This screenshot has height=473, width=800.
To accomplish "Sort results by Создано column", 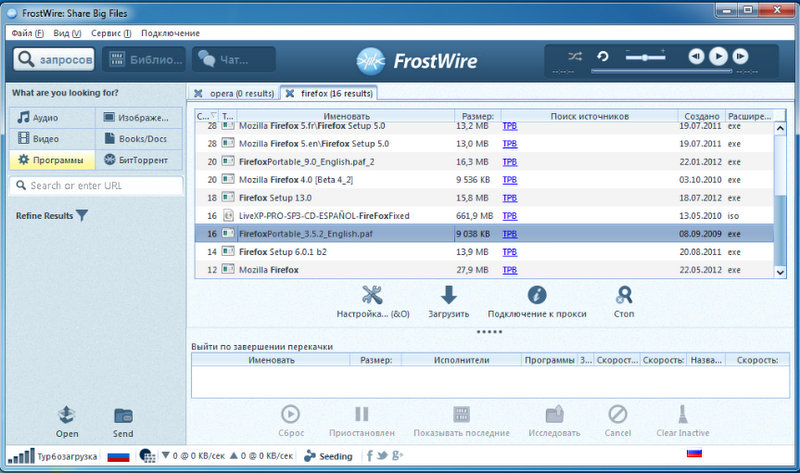I will click(x=702, y=116).
